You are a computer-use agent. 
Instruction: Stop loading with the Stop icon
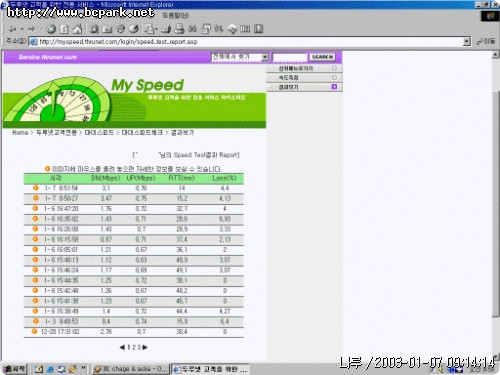click(x=51, y=29)
